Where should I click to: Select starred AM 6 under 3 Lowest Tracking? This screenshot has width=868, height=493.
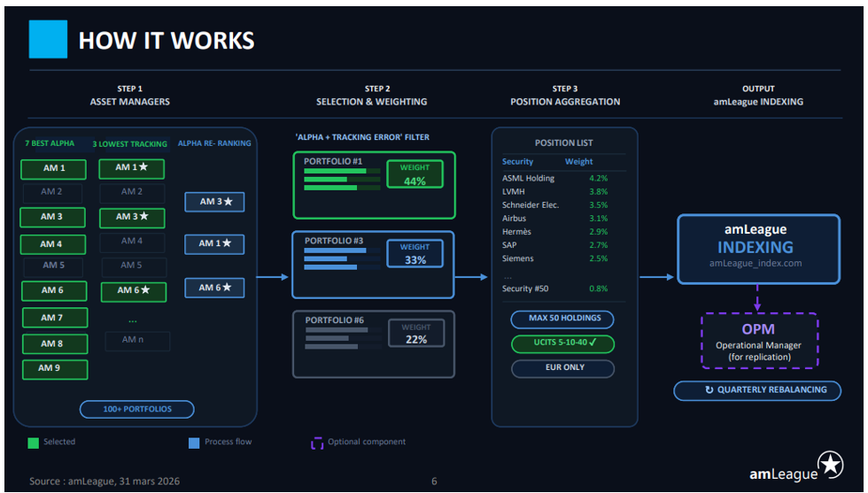click(x=134, y=291)
